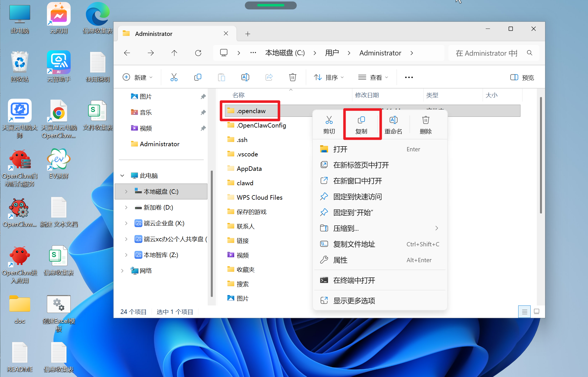
Task: Open the 排序 sort dropdown
Action: point(329,77)
